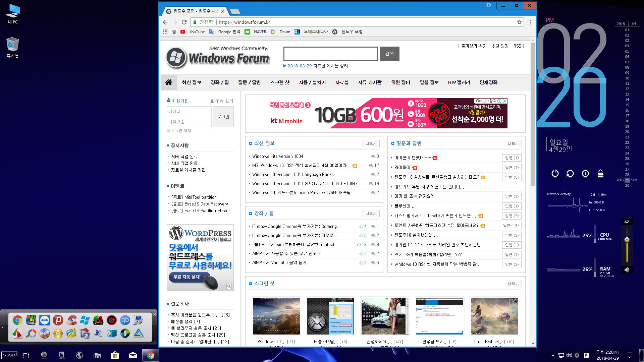Click the START button on the taskbar

(9, 355)
